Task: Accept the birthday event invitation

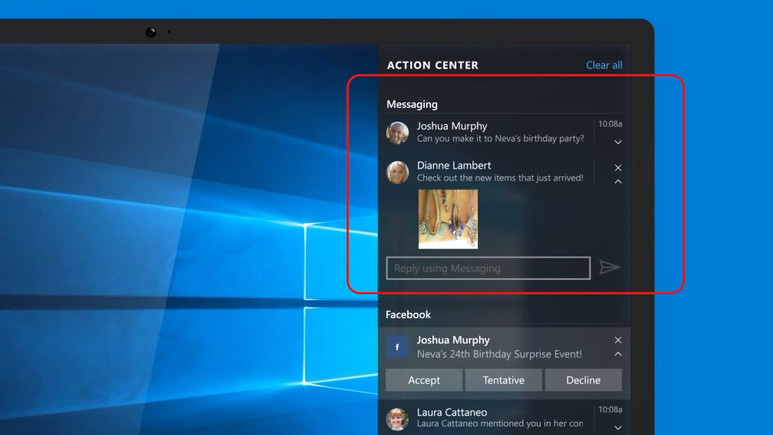Action: (424, 380)
